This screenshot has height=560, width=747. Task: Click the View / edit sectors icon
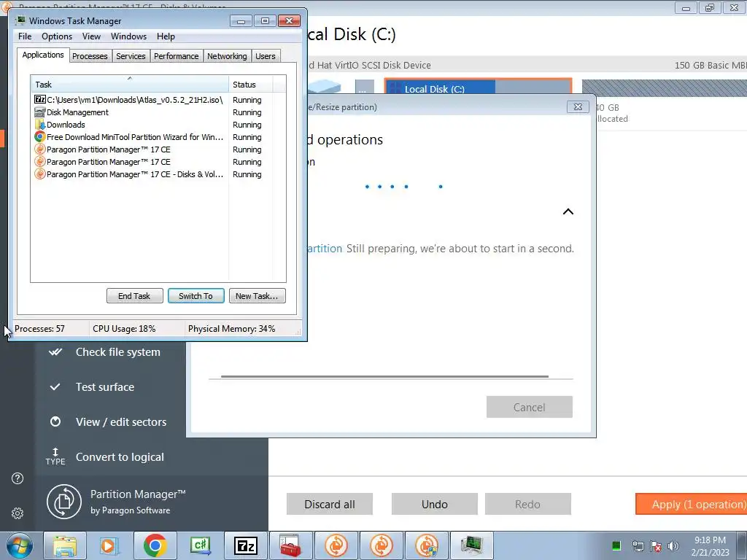[55, 421]
